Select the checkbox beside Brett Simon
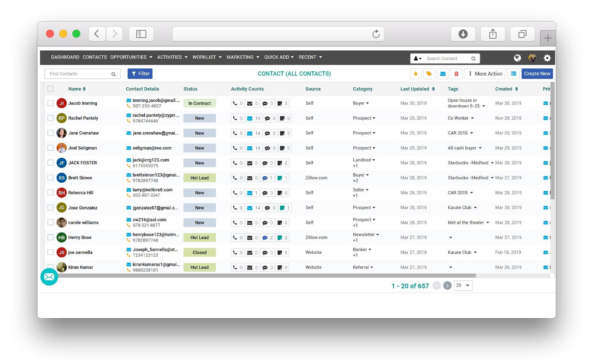The image size is (589, 364). tap(50, 178)
